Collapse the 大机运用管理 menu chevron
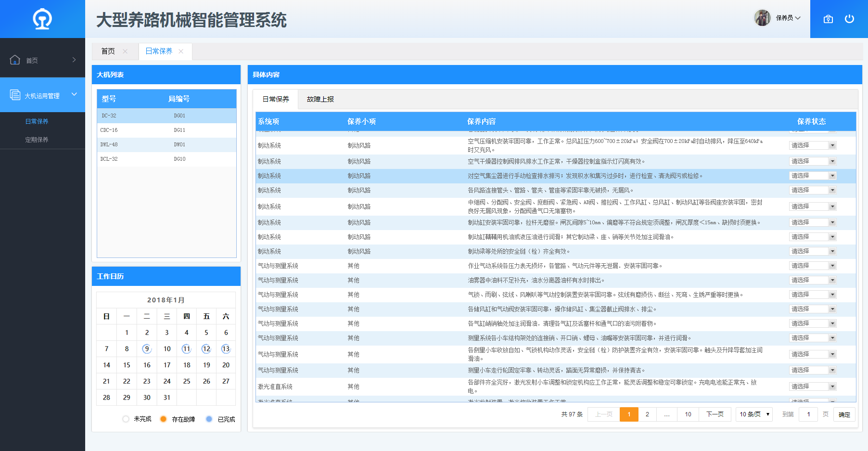868x451 pixels. (x=74, y=95)
